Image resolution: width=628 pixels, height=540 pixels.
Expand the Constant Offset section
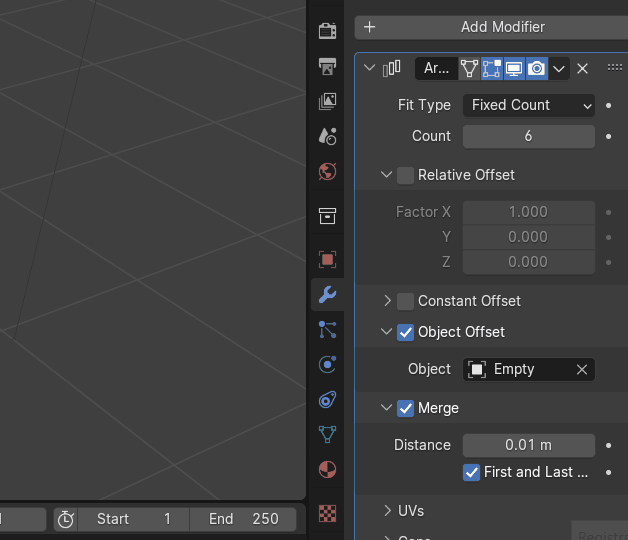[x=387, y=301]
